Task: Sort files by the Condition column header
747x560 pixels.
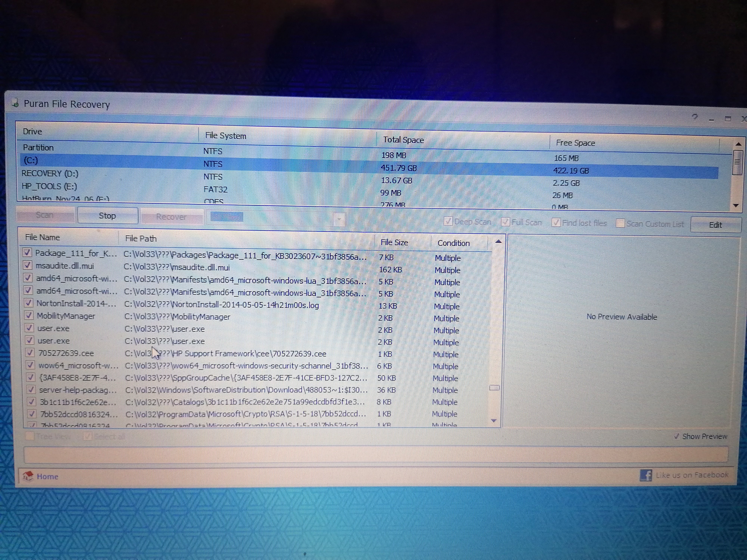Action: click(453, 243)
